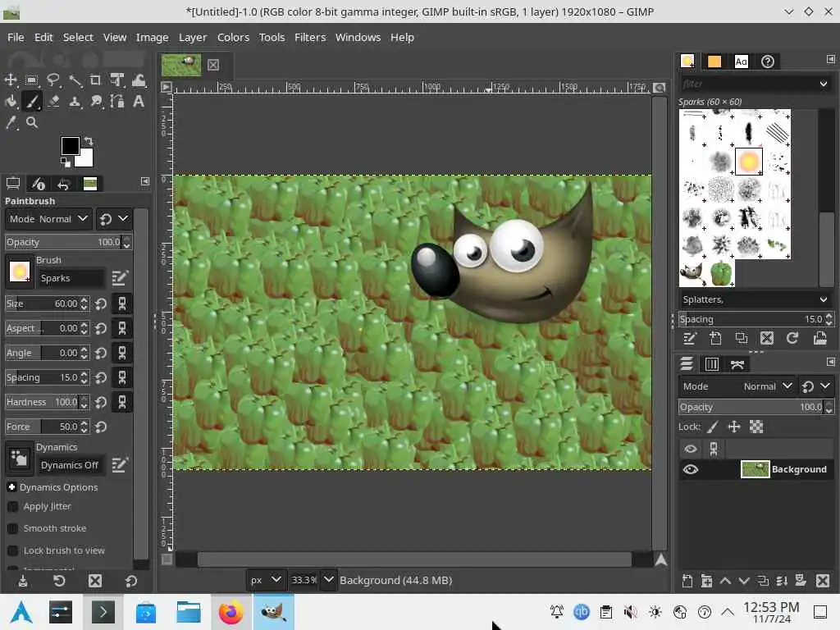Open the Filters menu

(310, 38)
